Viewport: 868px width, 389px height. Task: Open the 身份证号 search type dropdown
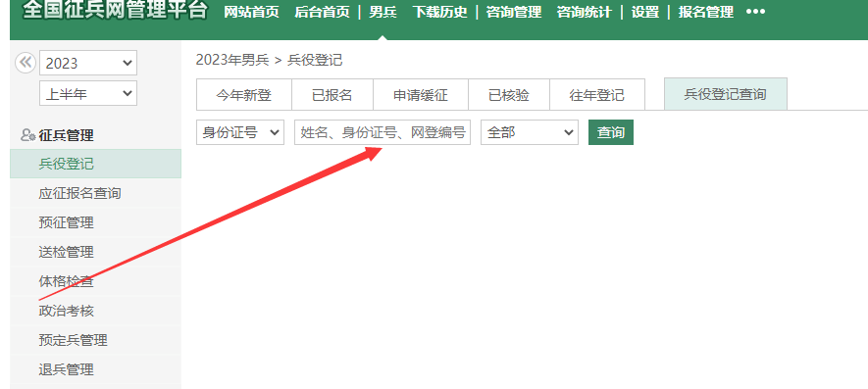pyautogui.click(x=240, y=132)
